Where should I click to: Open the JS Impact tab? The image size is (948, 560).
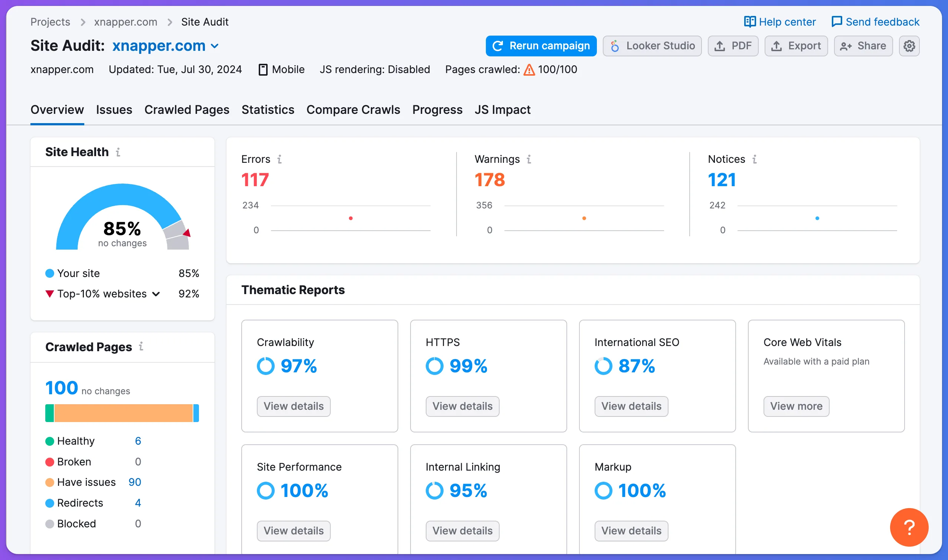click(502, 110)
